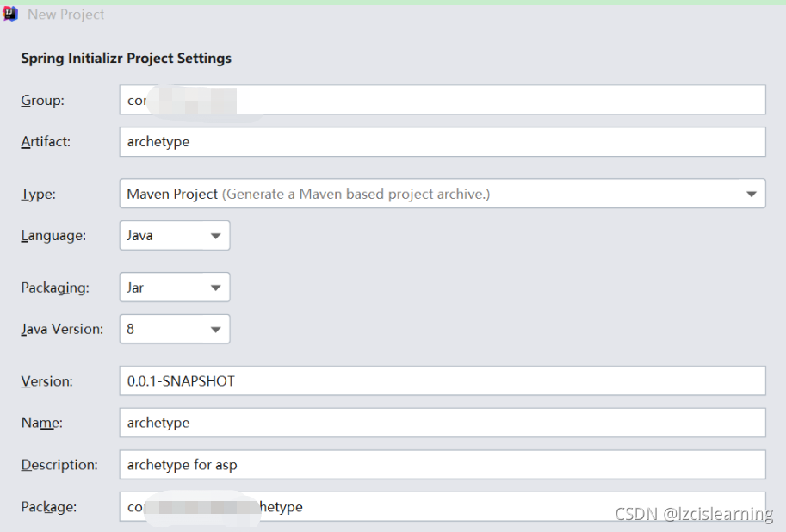The image size is (786, 532).
Task: Click the 'Spring Initializr Project Settings' heading
Action: coord(126,59)
